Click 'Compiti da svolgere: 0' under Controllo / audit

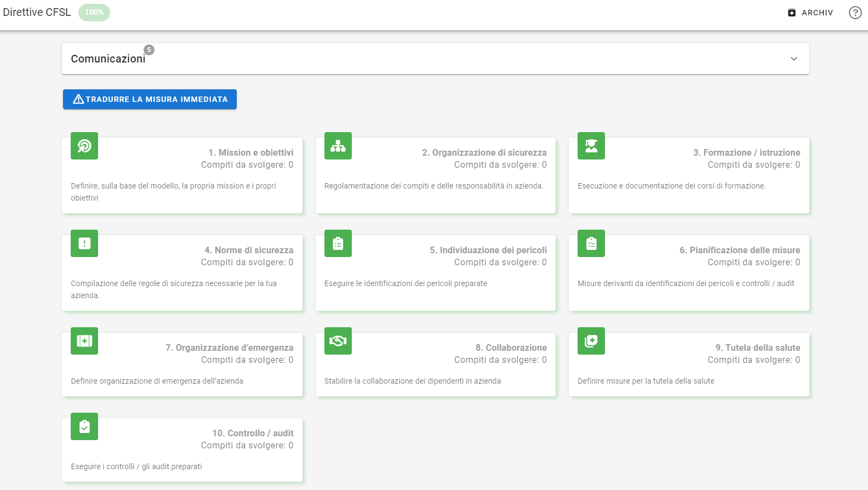[247, 445]
